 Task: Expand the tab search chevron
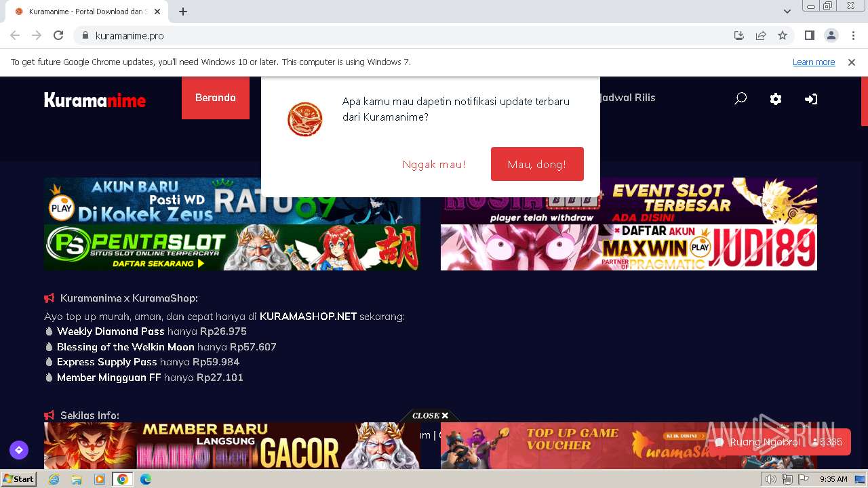point(787,12)
